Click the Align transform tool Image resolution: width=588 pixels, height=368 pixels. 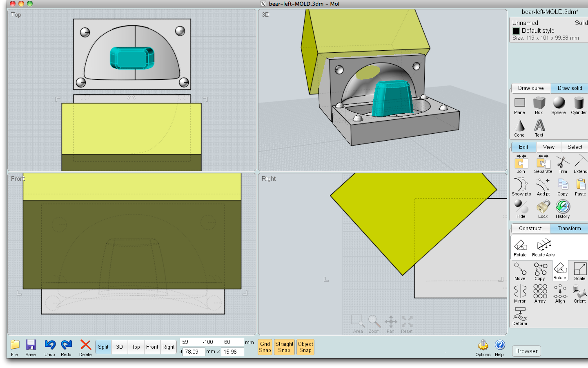(560, 294)
